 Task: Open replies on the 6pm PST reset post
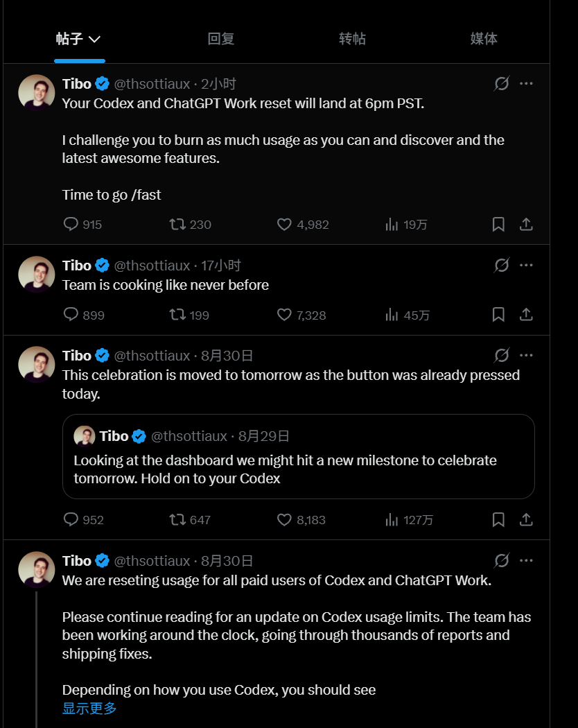[x=82, y=225]
